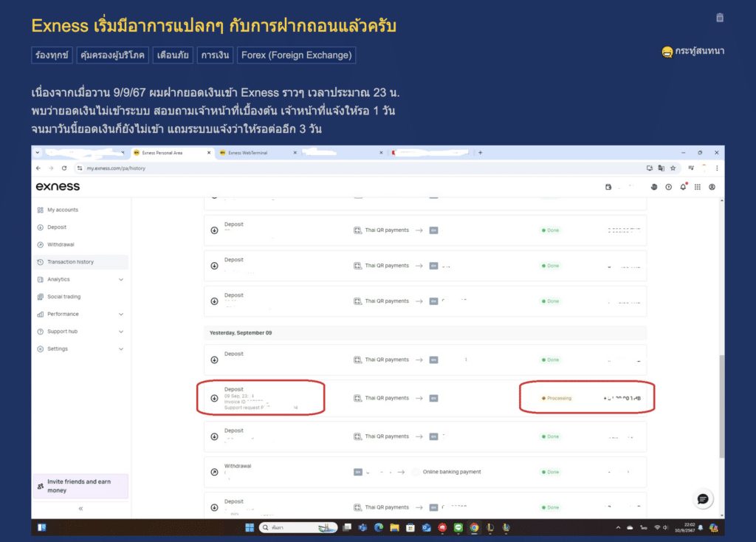Switch to Exness Personal Area tab
Image resolution: width=756 pixels, height=542 pixels.
(x=172, y=153)
